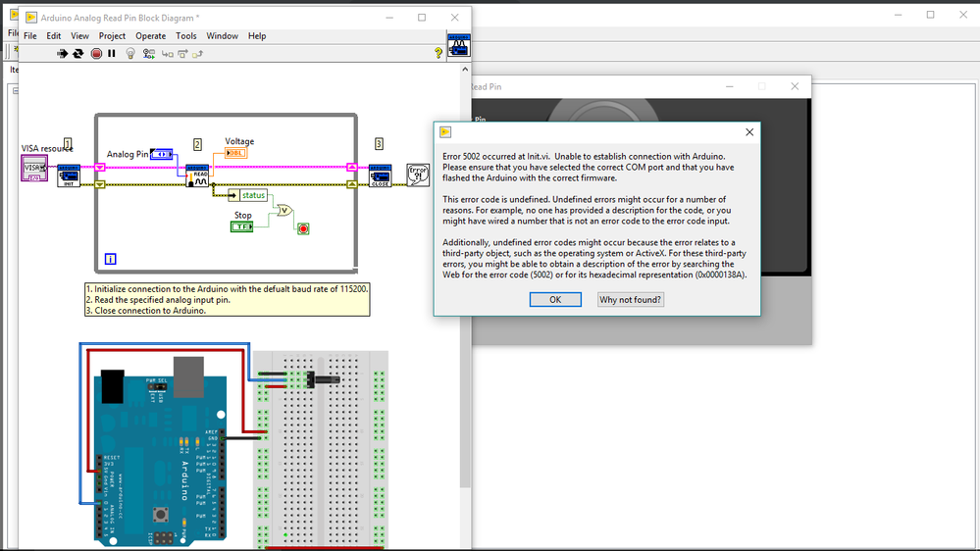The width and height of the screenshot is (980, 551).
Task: Select the Voltage DBL indicator terminal
Action: (x=235, y=153)
